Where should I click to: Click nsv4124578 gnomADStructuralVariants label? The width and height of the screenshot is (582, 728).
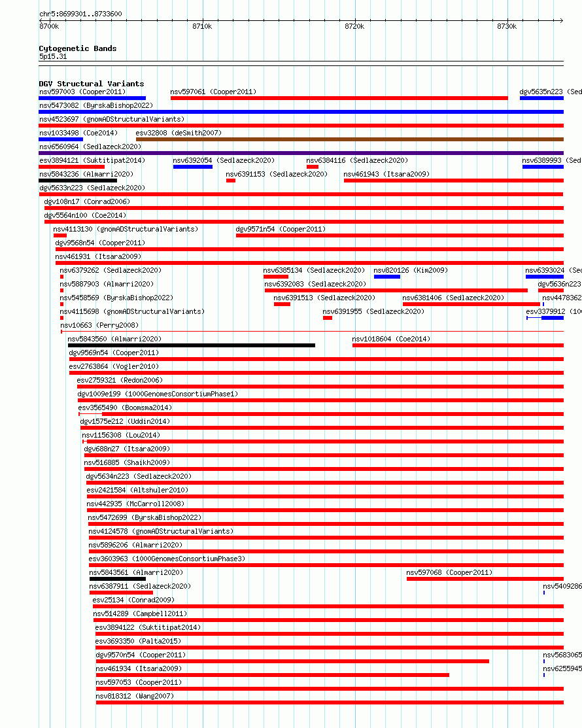tap(161, 531)
